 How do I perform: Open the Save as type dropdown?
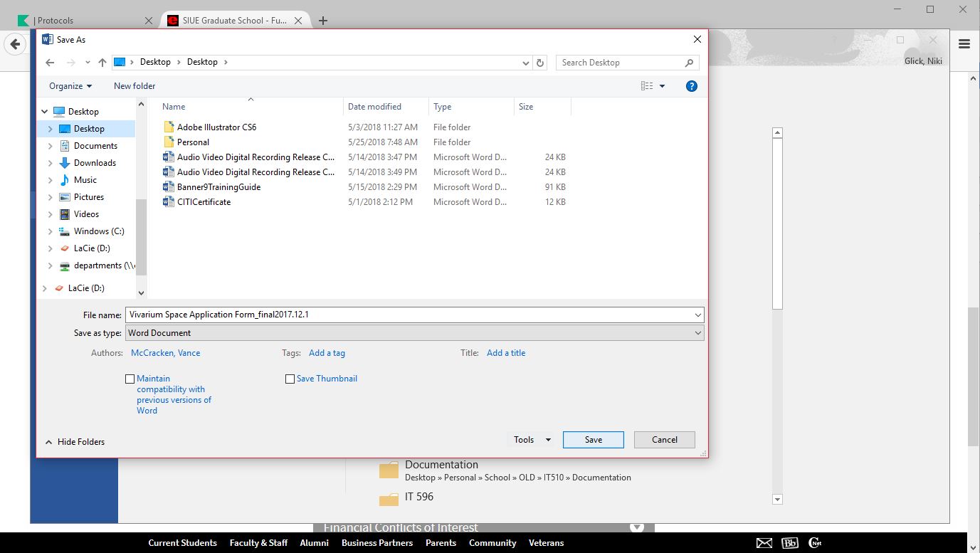pyautogui.click(x=414, y=333)
